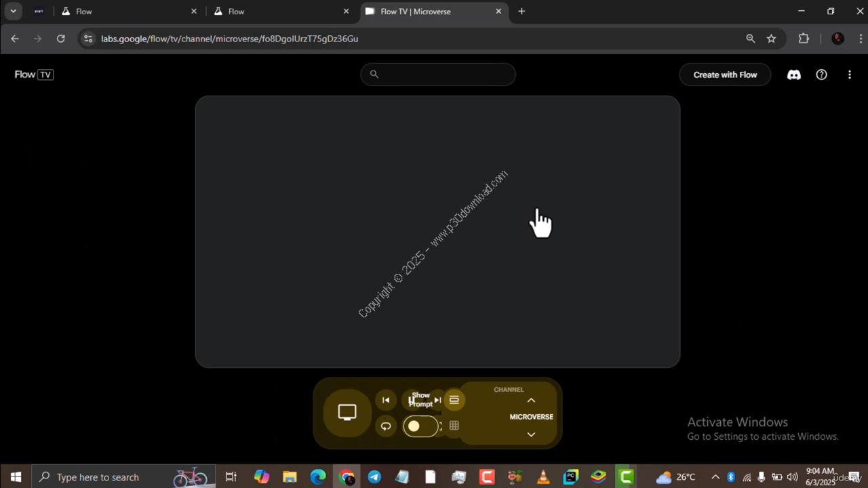Switch to the first small pinned tab
Image resolution: width=868 pixels, height=488 pixels.
click(x=39, y=12)
